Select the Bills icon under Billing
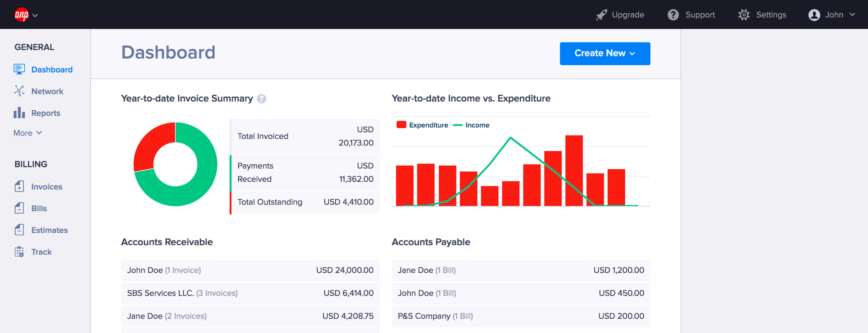The height and width of the screenshot is (333, 868). 19,208
